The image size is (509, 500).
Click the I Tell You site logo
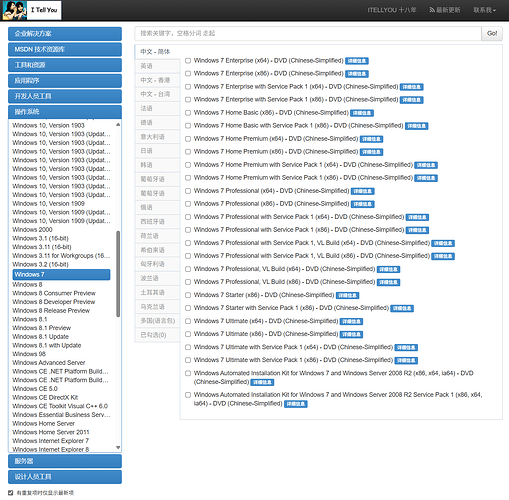tap(32, 10)
